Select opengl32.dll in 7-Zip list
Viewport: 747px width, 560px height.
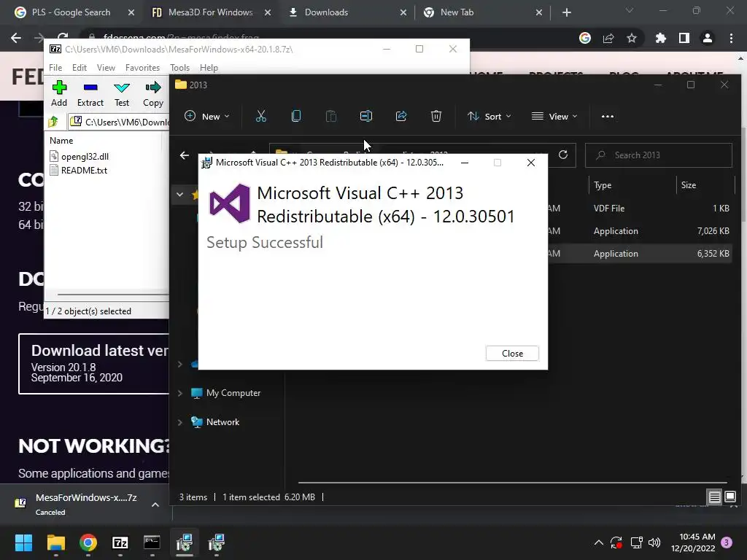pyautogui.click(x=79, y=156)
